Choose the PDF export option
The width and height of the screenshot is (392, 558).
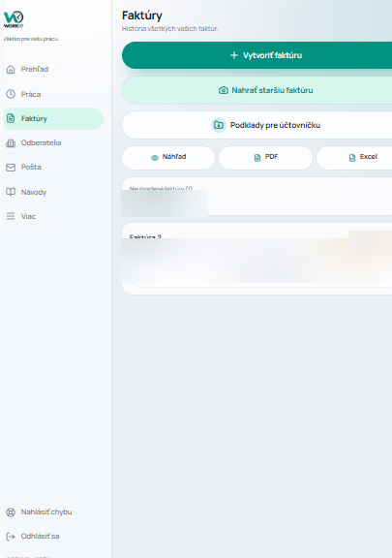[266, 157]
